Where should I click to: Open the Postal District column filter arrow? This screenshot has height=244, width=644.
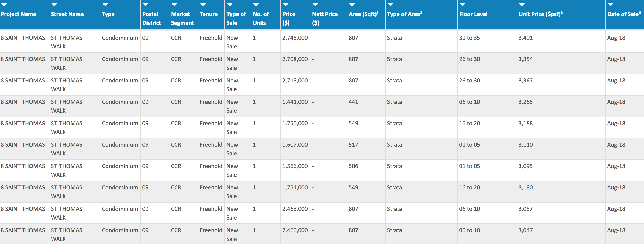tap(145, 5)
